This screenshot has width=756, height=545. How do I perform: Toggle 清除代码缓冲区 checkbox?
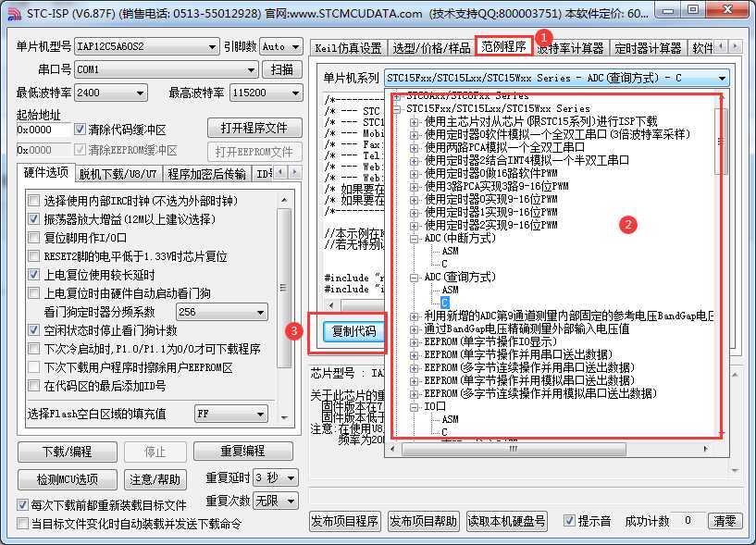(80, 130)
